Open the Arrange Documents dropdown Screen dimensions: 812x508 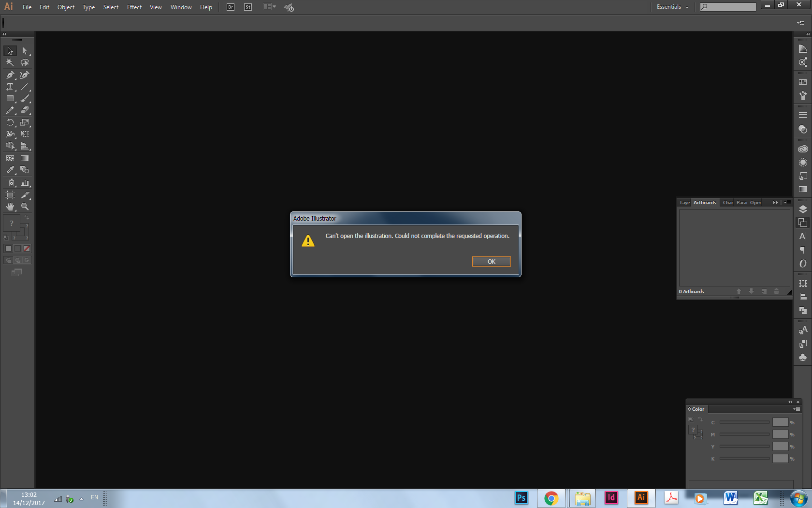269,7
